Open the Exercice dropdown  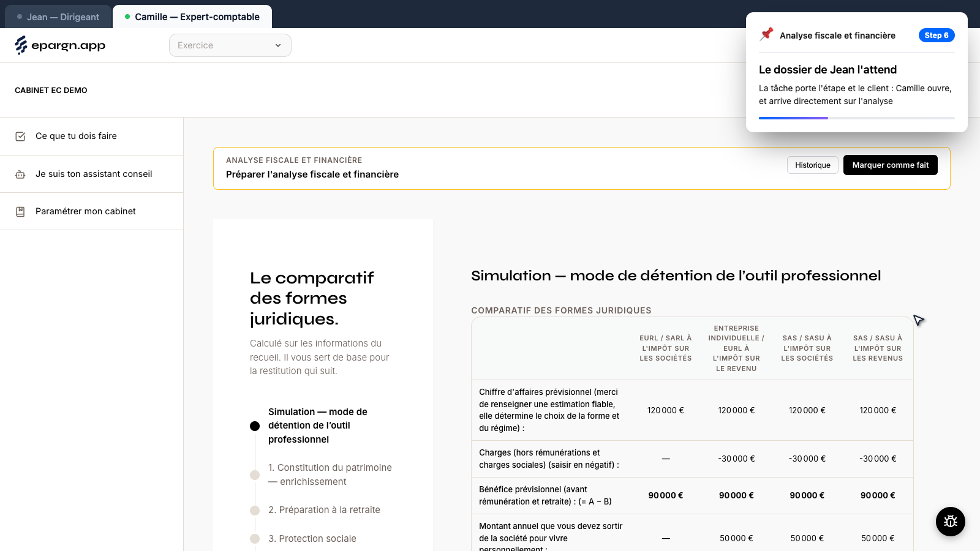pyautogui.click(x=230, y=45)
